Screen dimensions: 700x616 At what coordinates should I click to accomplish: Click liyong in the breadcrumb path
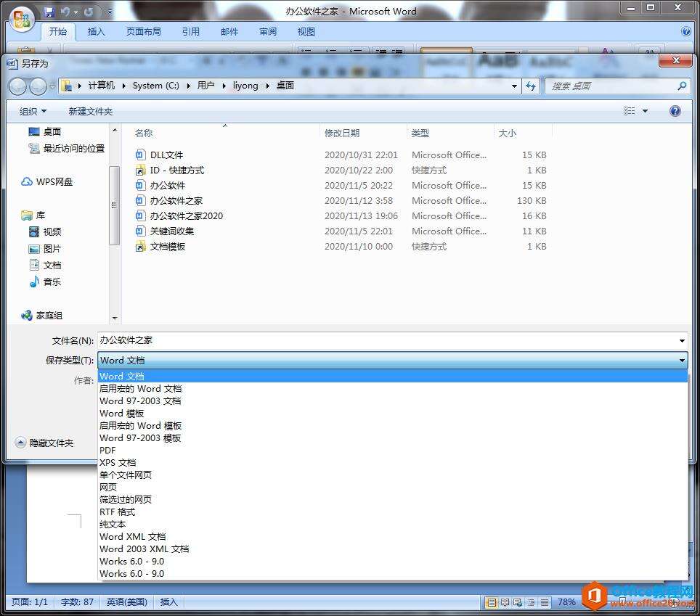point(245,86)
